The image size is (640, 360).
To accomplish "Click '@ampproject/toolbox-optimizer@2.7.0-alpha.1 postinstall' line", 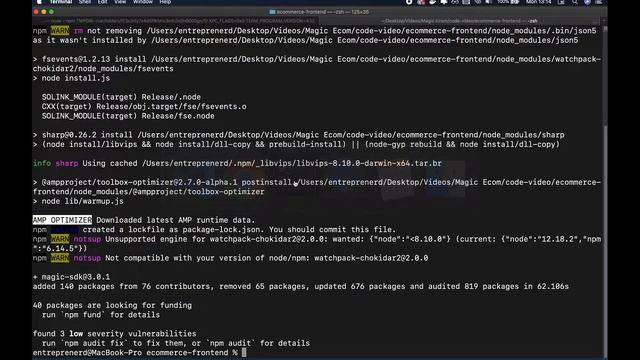I will [317, 187].
